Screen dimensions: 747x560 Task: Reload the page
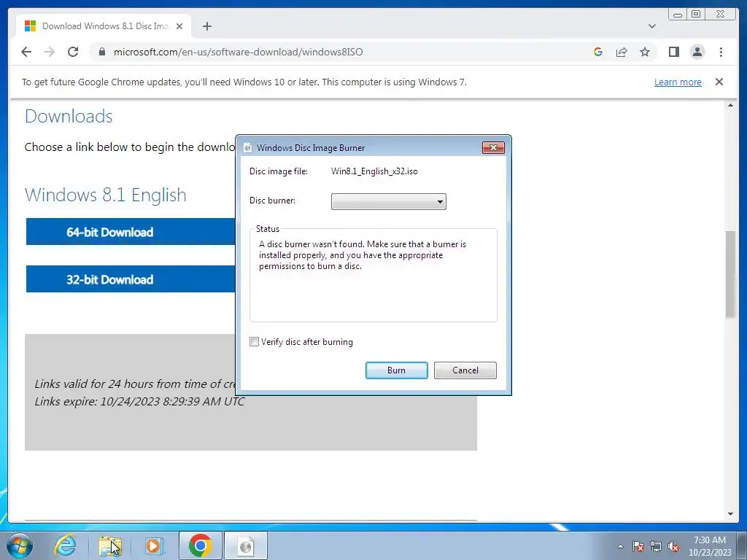[73, 52]
